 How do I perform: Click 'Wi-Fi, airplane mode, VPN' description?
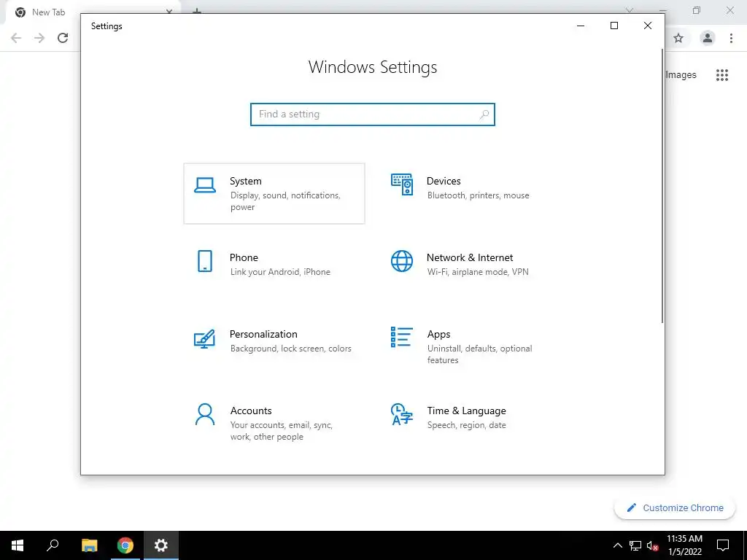(478, 272)
